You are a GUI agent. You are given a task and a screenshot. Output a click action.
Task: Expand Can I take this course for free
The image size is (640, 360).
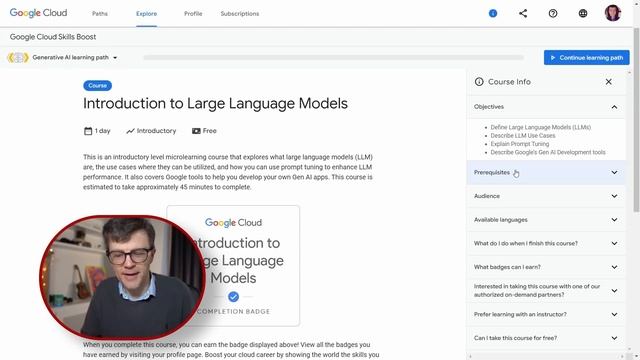point(546,338)
